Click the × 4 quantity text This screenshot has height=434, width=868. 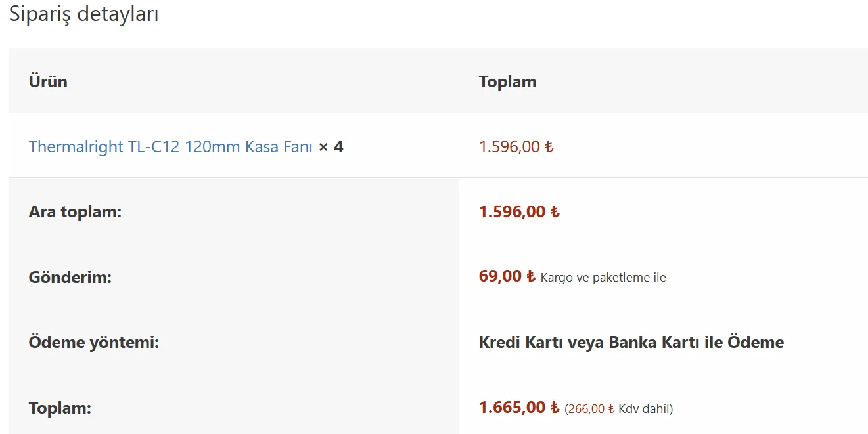331,146
